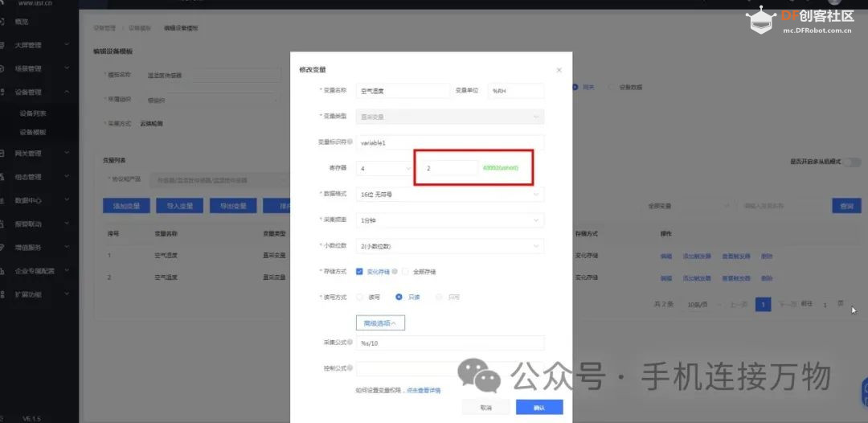Open the 全部变量 filter dropdown
Screen dimensions: 868x423
[x=688, y=205]
